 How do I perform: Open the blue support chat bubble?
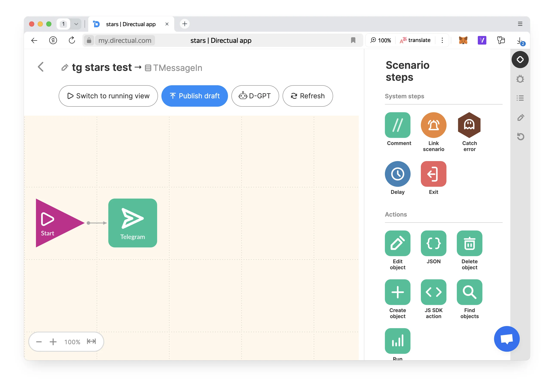tap(506, 339)
